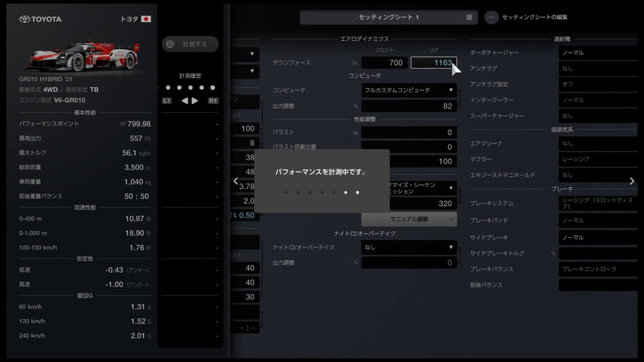Open the セッティングシート 1 selector
644x362 pixels.
pos(388,17)
